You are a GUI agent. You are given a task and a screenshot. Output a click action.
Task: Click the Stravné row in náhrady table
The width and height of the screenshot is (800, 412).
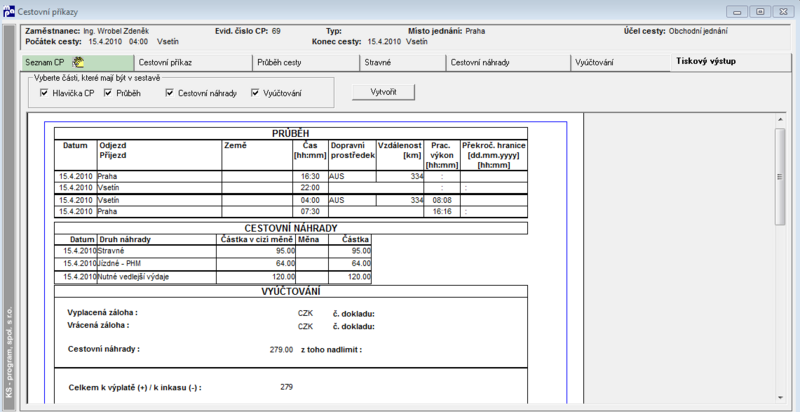pyautogui.click(x=213, y=251)
